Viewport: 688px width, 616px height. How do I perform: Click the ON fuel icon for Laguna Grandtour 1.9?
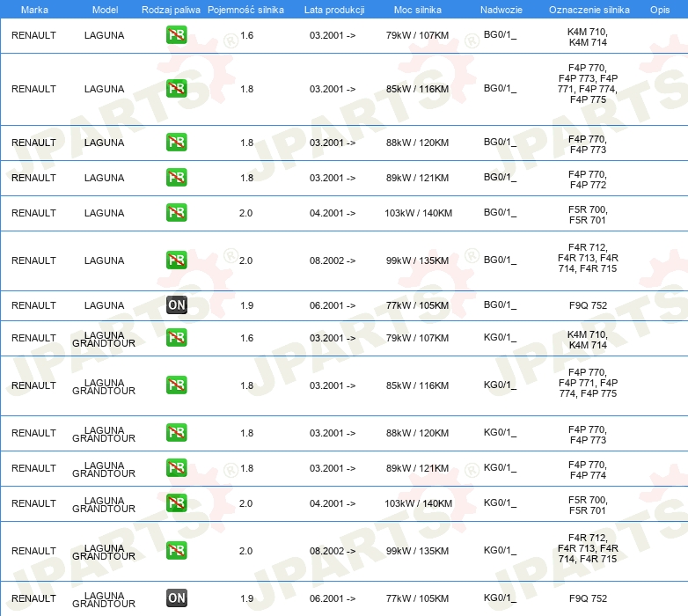coord(176,598)
